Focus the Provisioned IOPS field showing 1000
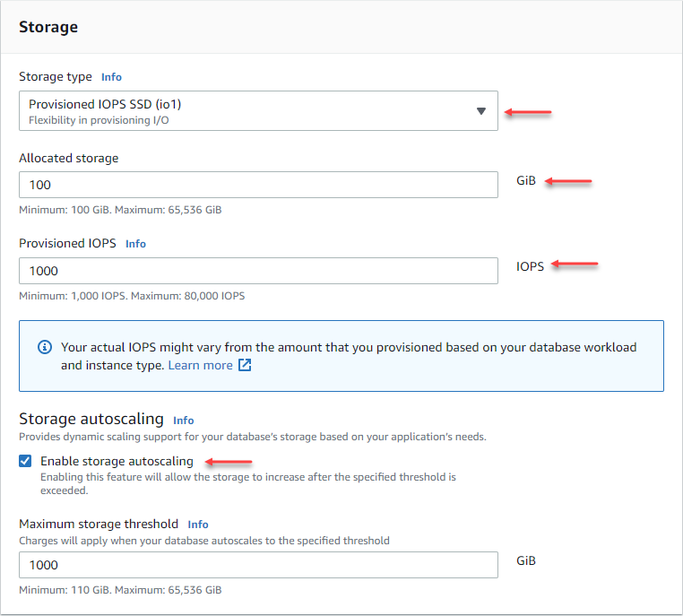The width and height of the screenshot is (683, 616). tap(258, 271)
